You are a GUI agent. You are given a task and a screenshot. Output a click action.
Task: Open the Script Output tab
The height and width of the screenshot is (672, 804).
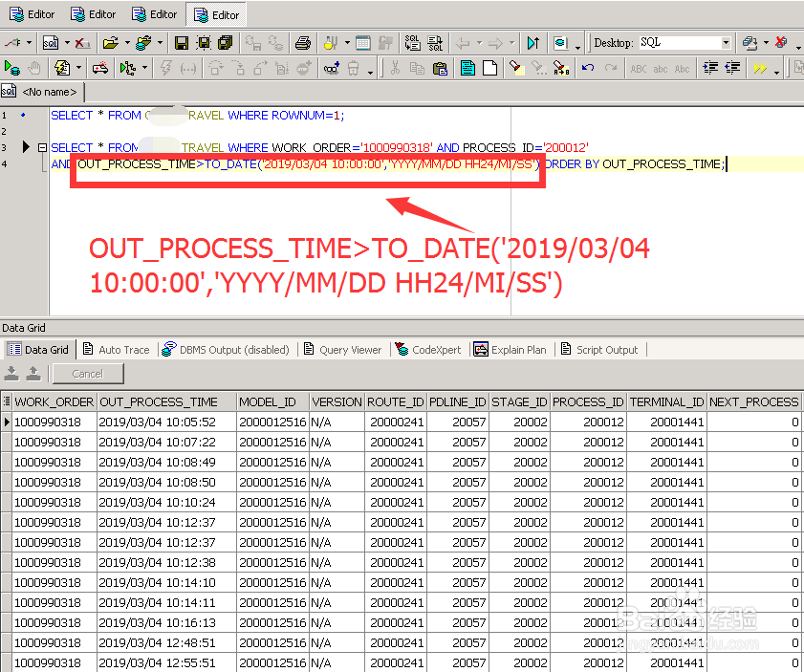pyautogui.click(x=598, y=350)
